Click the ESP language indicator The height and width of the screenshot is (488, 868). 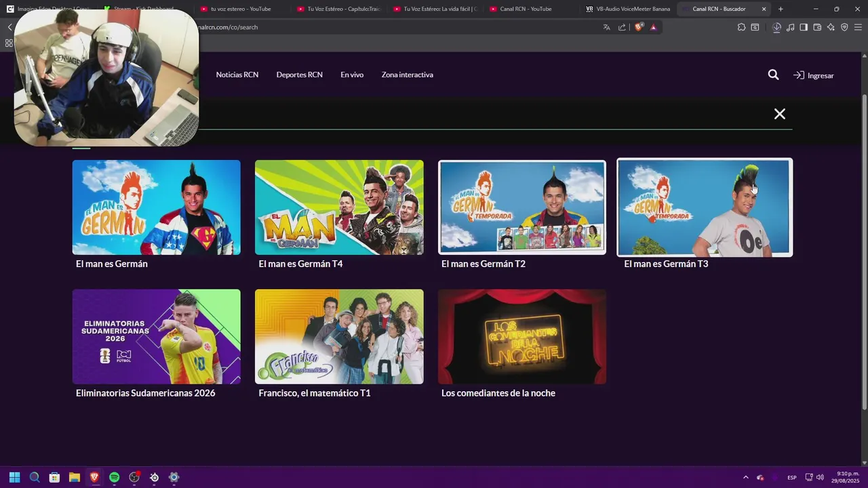pos(792,477)
